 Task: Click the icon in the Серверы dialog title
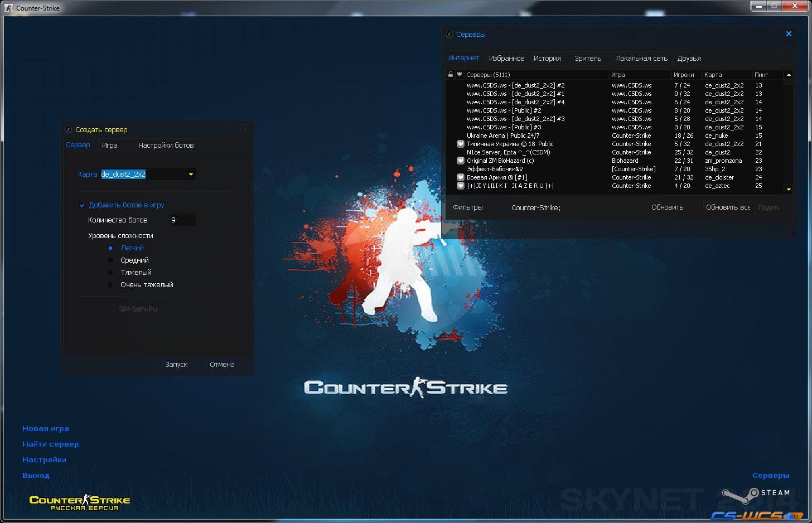point(449,35)
